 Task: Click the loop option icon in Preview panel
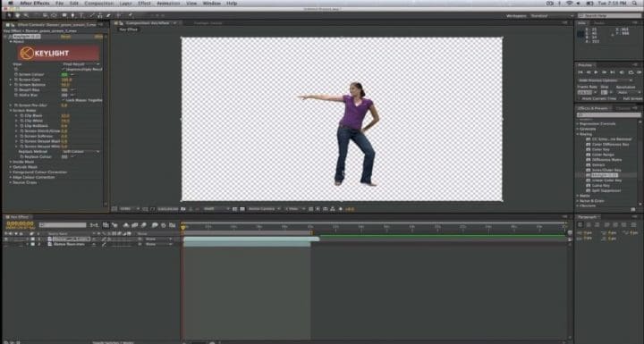[x=631, y=72]
